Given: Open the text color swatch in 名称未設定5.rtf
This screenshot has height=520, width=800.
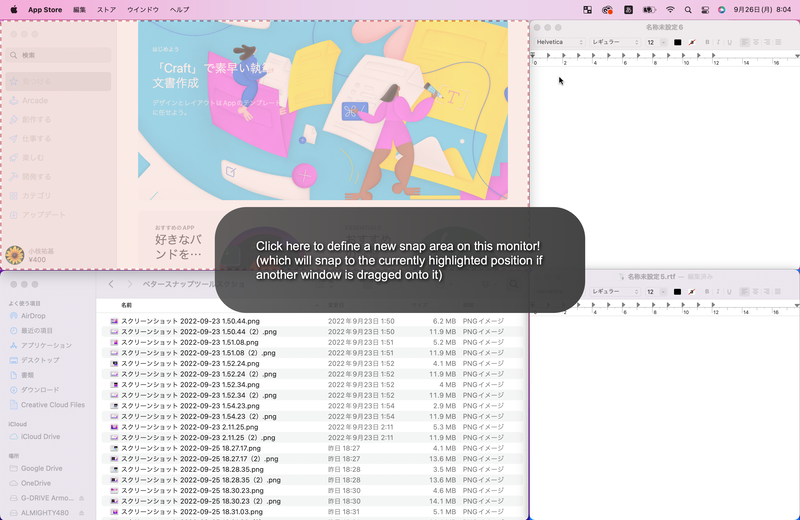Looking at the screenshot, I should pos(678,292).
